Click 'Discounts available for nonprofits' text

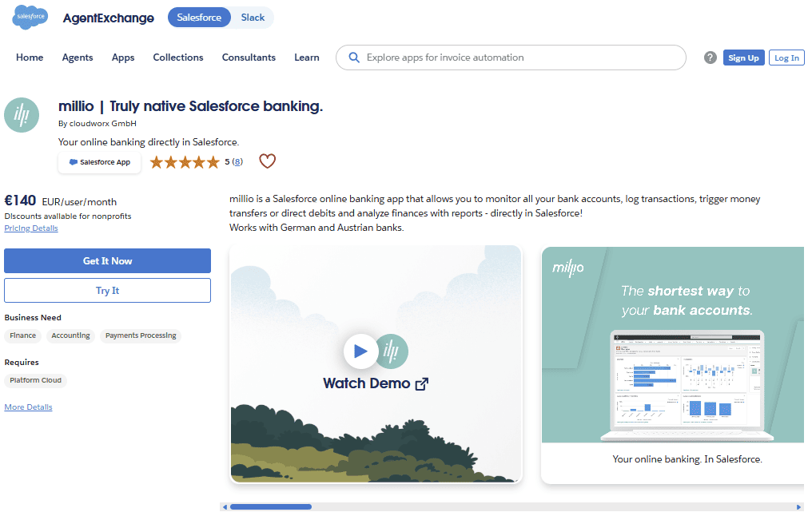click(x=68, y=216)
